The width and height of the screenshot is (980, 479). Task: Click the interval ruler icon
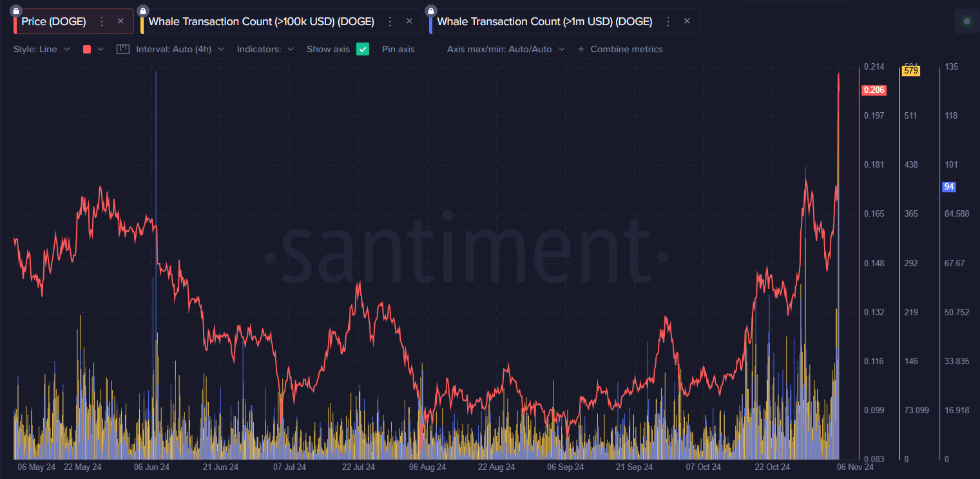pos(123,49)
